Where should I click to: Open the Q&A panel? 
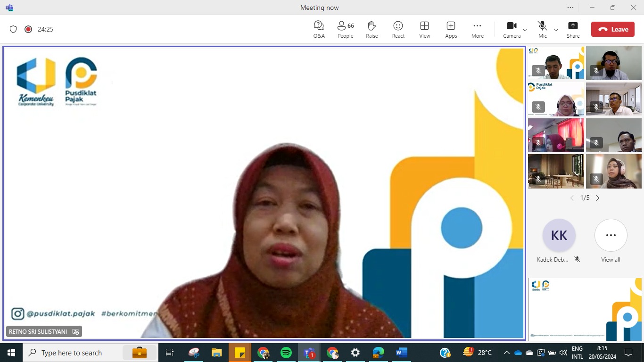pyautogui.click(x=319, y=29)
